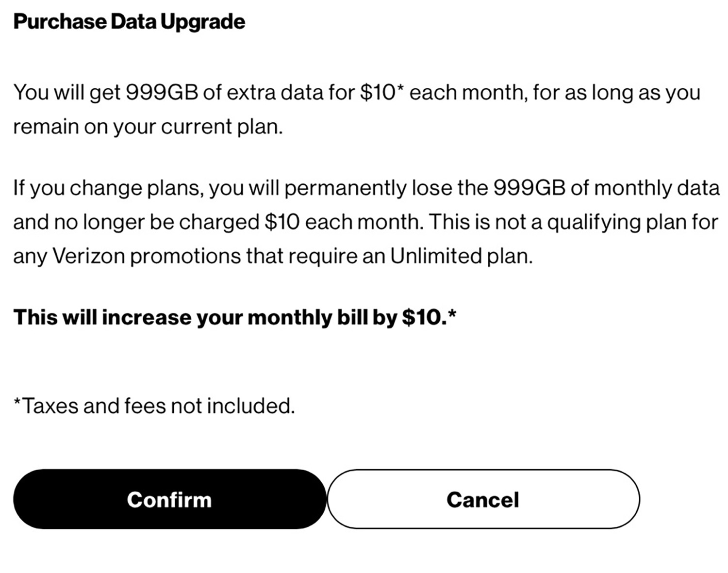
Task: Click the word "Verizon" in the dialog
Action: coord(88,256)
